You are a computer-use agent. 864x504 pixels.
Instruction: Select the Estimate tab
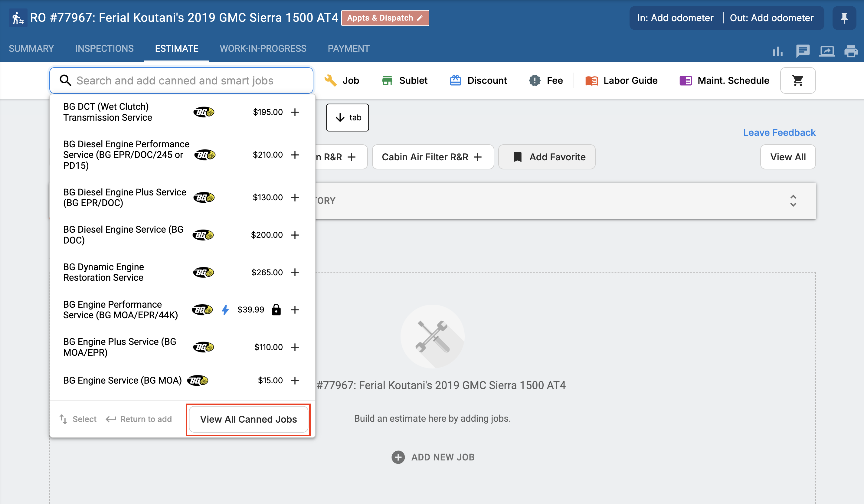click(x=177, y=48)
